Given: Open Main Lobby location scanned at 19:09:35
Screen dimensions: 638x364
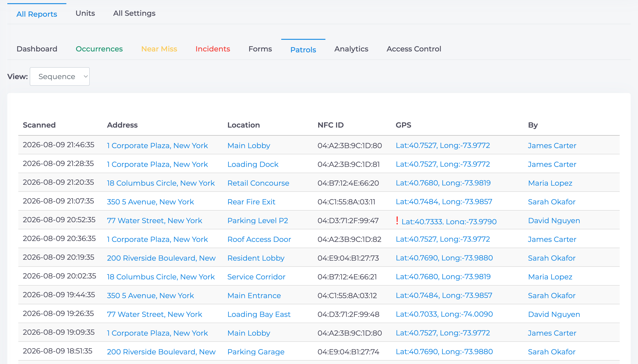Looking at the screenshot, I should (x=249, y=333).
